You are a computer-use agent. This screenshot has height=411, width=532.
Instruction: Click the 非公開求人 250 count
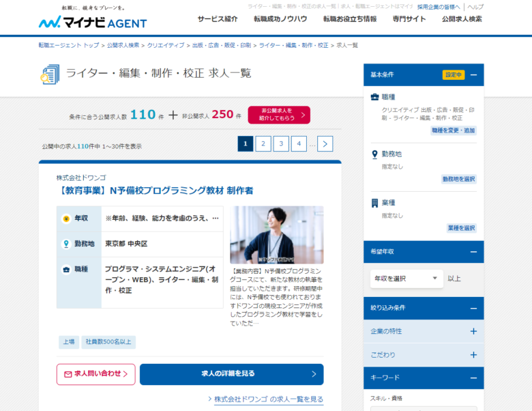(222, 115)
